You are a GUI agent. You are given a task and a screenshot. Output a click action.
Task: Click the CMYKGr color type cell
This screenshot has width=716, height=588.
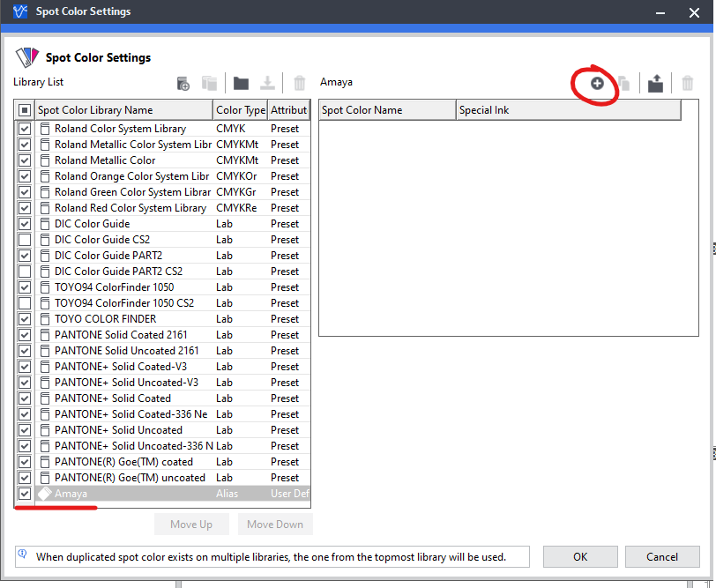click(x=236, y=192)
